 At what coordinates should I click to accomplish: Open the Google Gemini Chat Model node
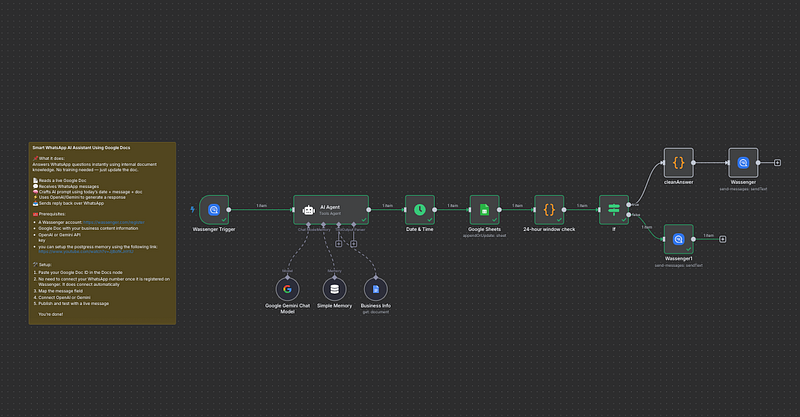click(294, 295)
